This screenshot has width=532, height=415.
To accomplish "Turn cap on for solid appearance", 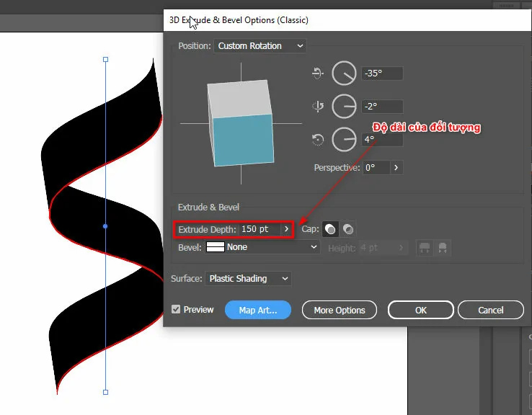I will coord(330,229).
